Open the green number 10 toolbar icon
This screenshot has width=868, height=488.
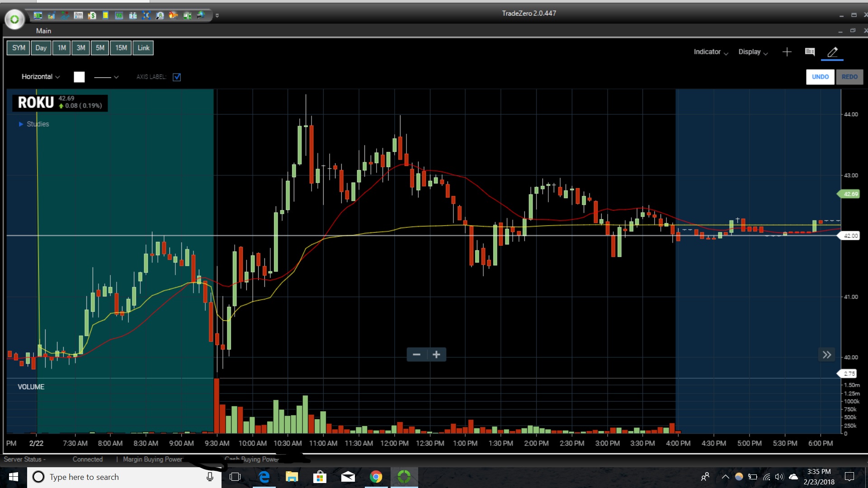coord(119,15)
